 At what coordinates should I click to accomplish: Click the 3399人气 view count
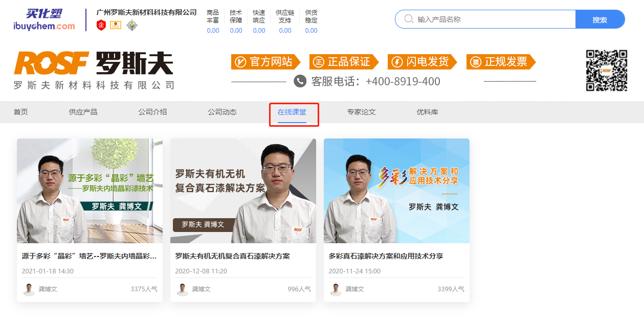click(451, 289)
